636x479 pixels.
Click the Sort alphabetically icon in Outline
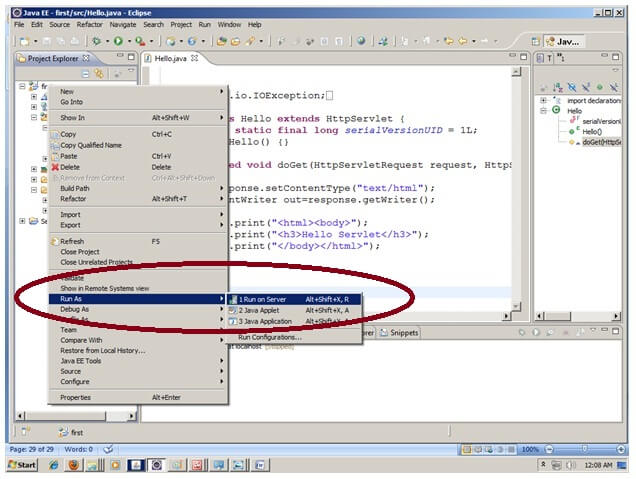pos(558,87)
